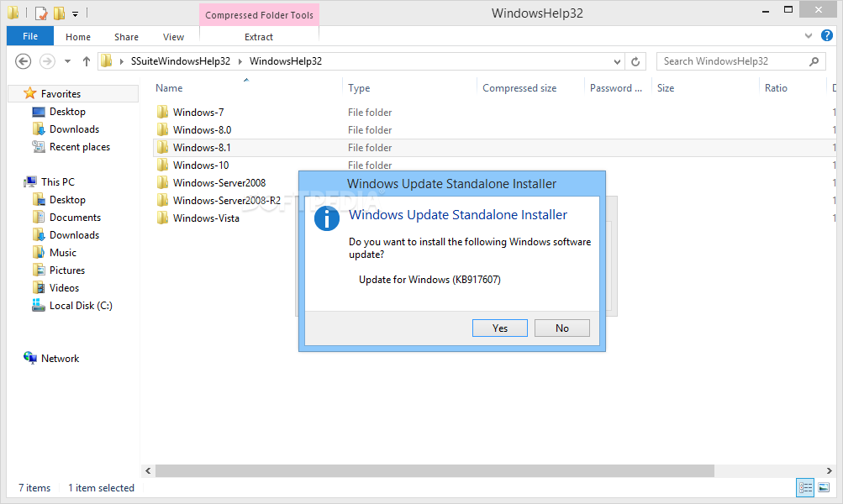Switch to the View ribbon tab
This screenshot has height=504, width=843.
(x=173, y=36)
